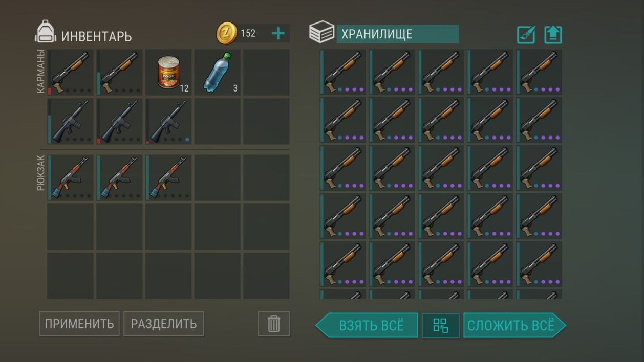644x362 pixels.
Task: Select the canned food item
Action: (x=168, y=72)
